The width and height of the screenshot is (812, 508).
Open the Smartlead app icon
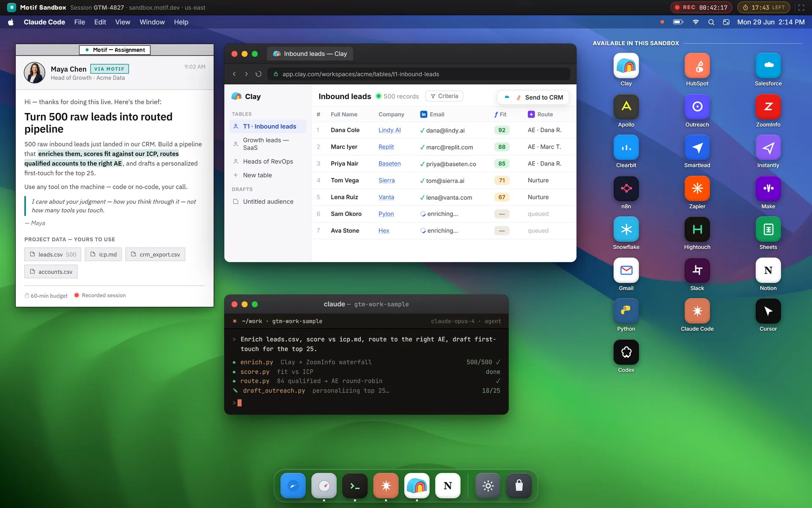[x=697, y=147]
